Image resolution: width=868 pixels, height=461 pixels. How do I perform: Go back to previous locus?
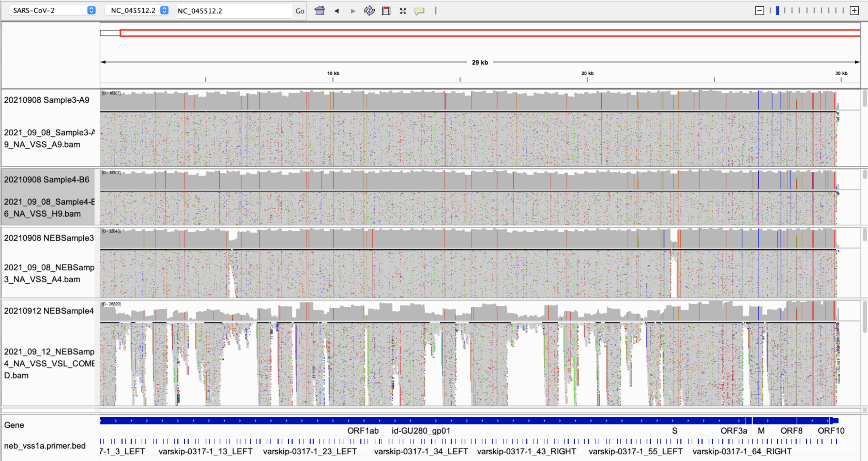pyautogui.click(x=336, y=11)
